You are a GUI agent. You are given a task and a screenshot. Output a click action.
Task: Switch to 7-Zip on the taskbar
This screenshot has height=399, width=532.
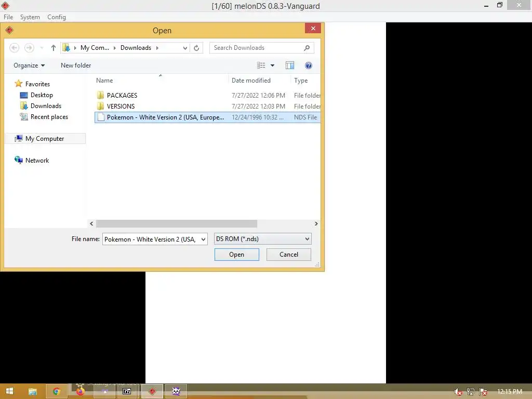click(127, 392)
